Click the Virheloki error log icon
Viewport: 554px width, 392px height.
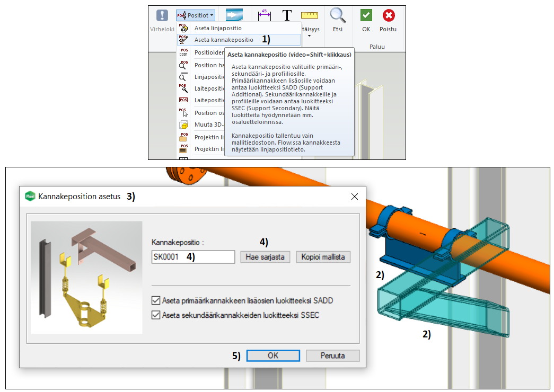pyautogui.click(x=162, y=16)
